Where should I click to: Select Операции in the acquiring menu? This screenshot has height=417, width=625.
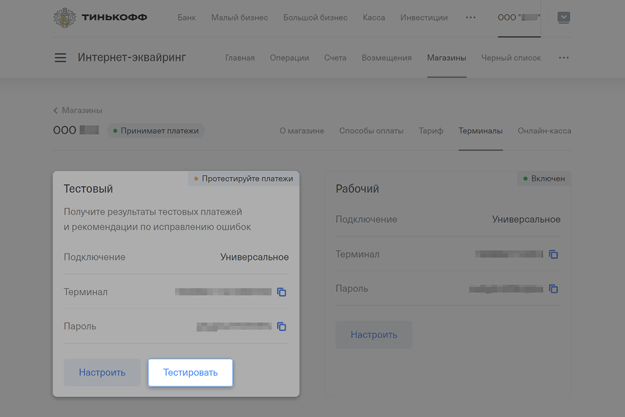289,58
